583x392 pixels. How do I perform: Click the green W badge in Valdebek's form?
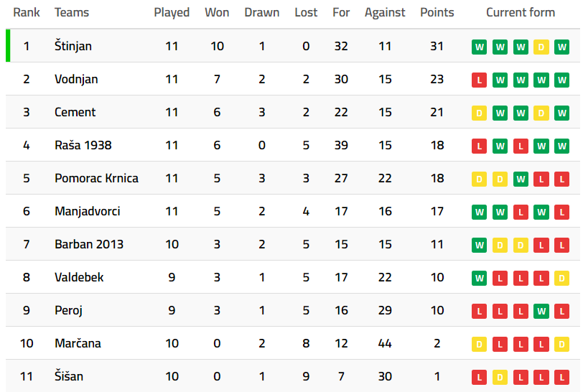[479, 278]
